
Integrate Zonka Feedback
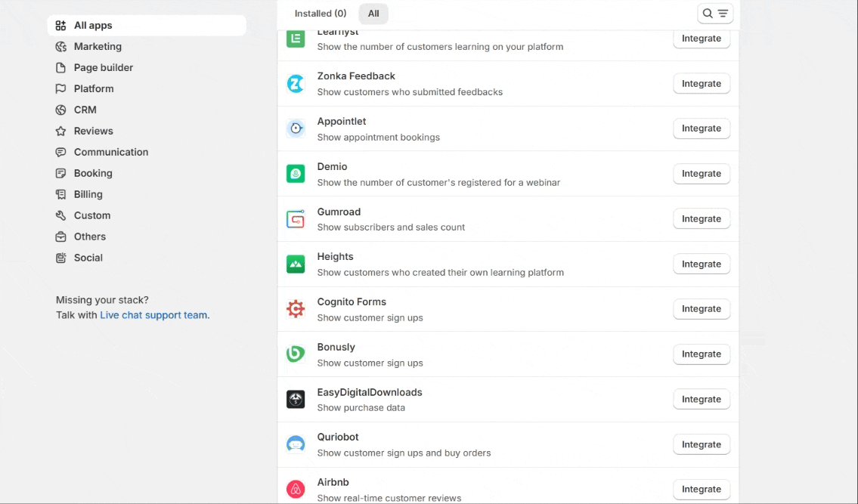click(x=702, y=84)
